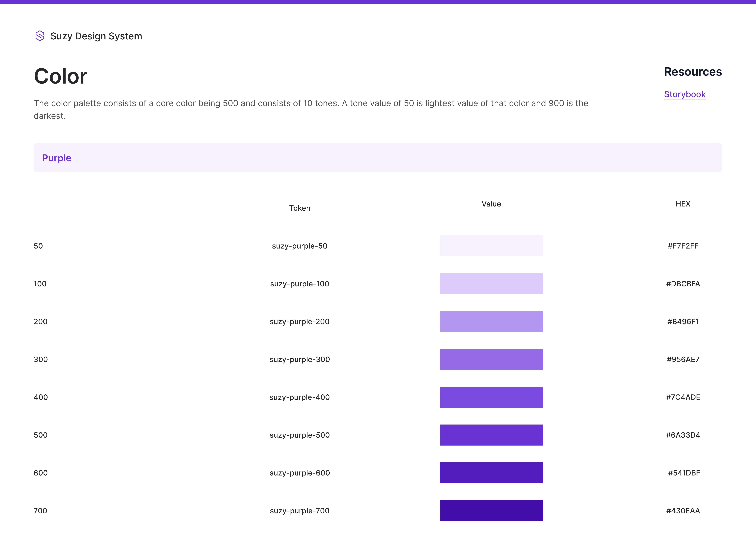
Task: Click the Purple section header
Action: [378, 158]
